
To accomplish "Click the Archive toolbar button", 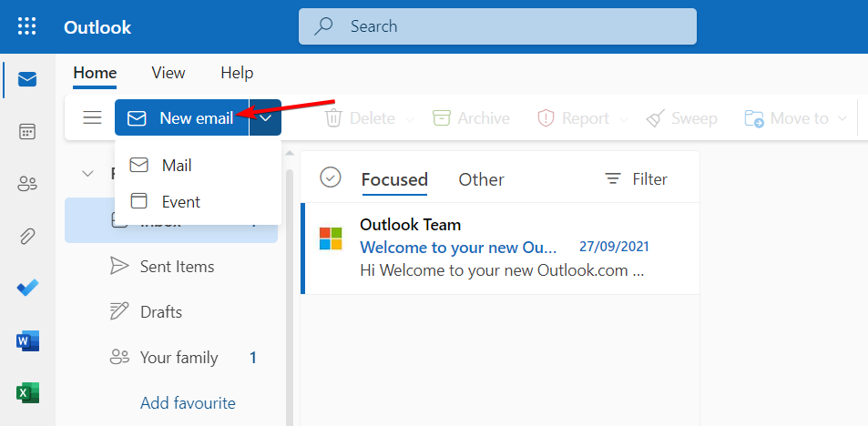I will (471, 117).
